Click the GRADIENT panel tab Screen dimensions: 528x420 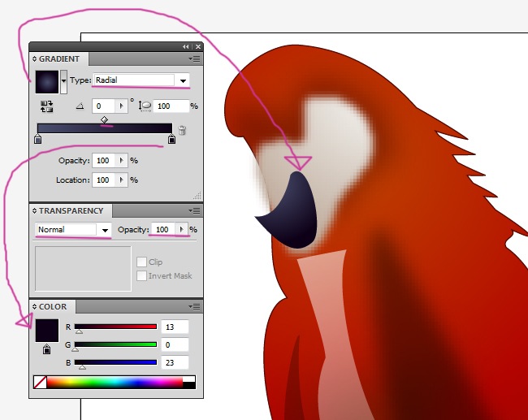(58, 59)
